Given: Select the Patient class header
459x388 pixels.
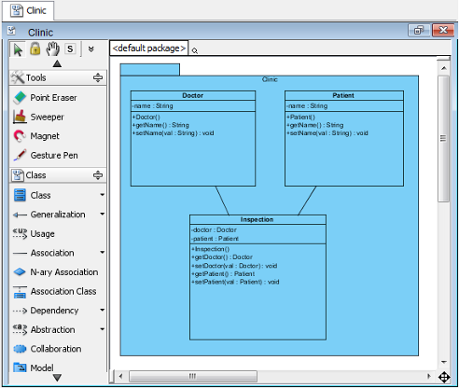Looking at the screenshot, I should click(x=344, y=95).
